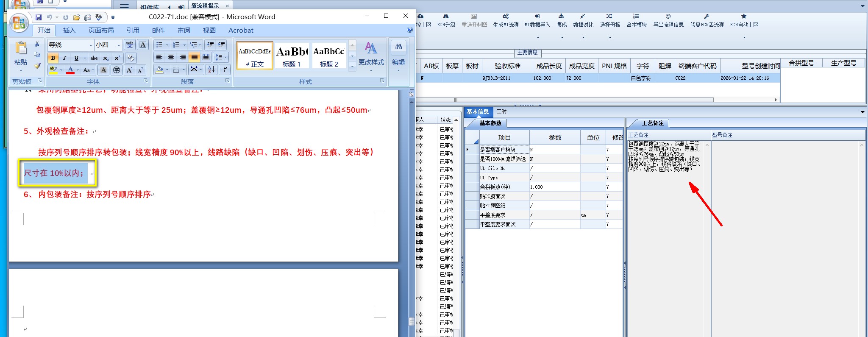Click ECN升级 in the background app toolbar
868x337 pixels.
point(446,21)
